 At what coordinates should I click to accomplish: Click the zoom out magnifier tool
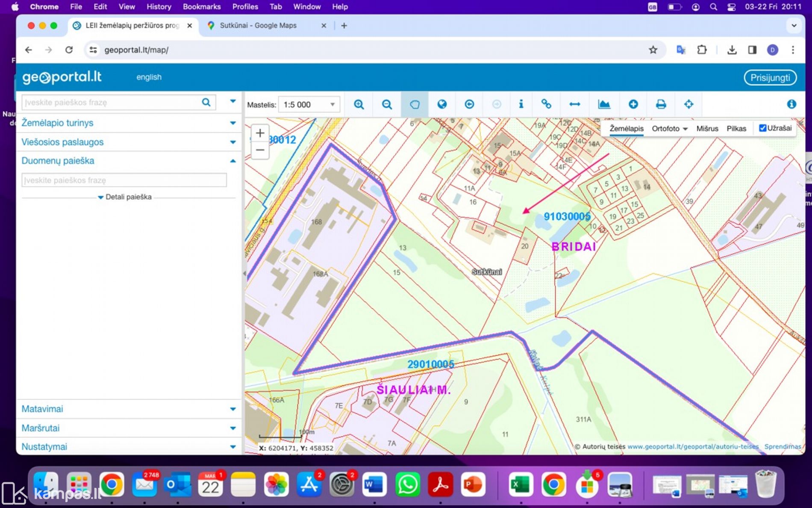tap(387, 104)
